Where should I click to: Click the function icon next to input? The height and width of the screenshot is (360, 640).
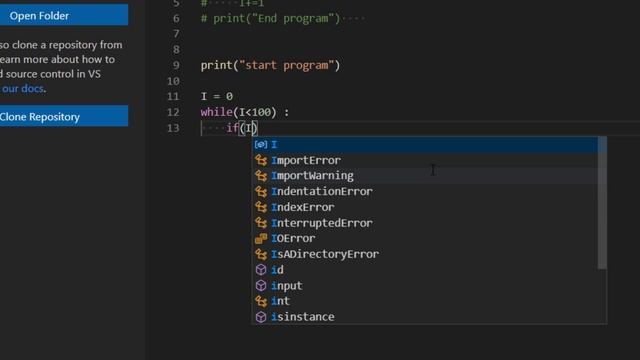pyautogui.click(x=261, y=286)
